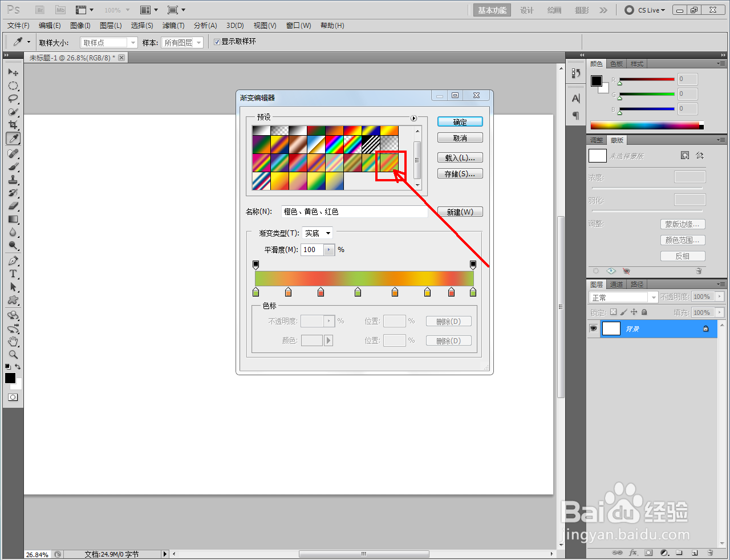Select the Brush tool

(13, 167)
